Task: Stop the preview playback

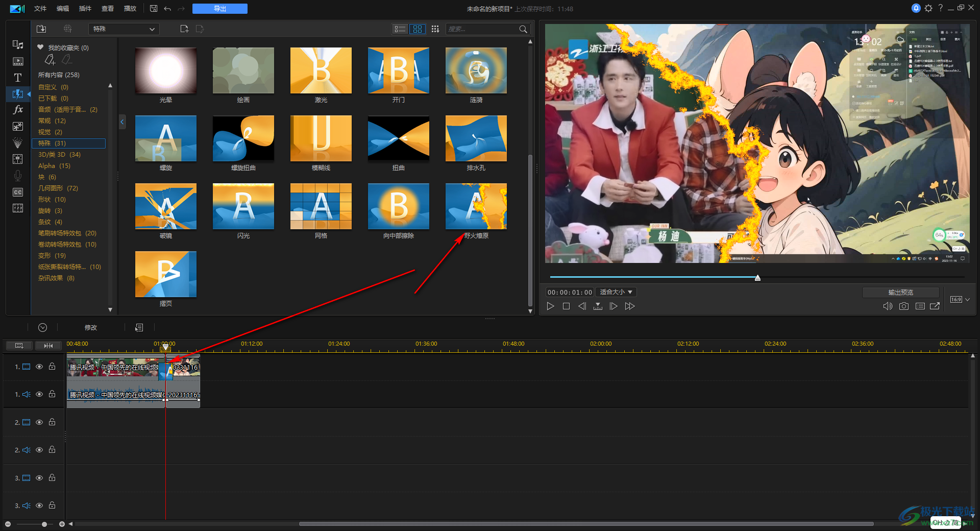Action: [x=566, y=306]
